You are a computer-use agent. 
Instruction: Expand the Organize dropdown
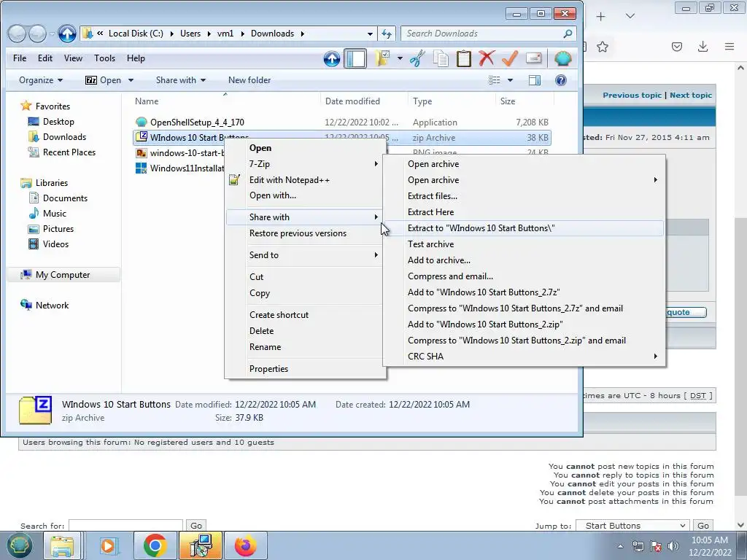pos(41,80)
